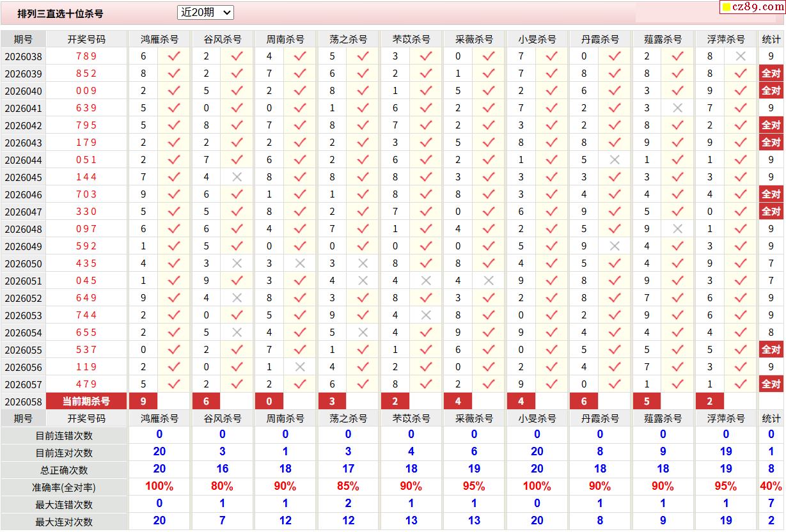Open the 近20期 period dropdown
Image resolution: width=786 pixels, height=532 pixels.
(x=205, y=12)
